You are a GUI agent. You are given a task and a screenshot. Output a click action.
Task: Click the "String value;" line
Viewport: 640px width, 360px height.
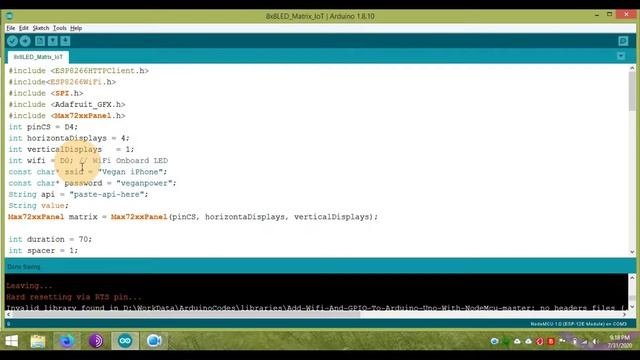tap(38, 205)
